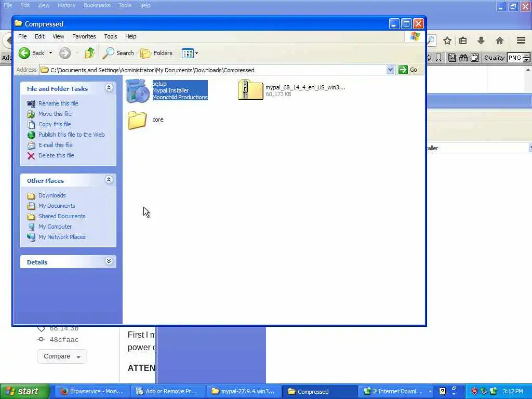Collapse the File and Folder Tasks panel
The width and height of the screenshot is (532, 399).
(x=109, y=88)
